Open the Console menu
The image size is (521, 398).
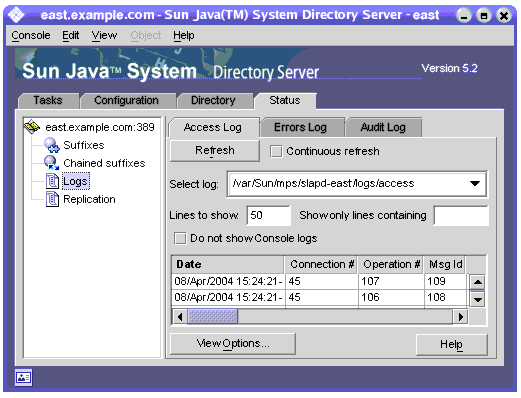click(x=31, y=35)
